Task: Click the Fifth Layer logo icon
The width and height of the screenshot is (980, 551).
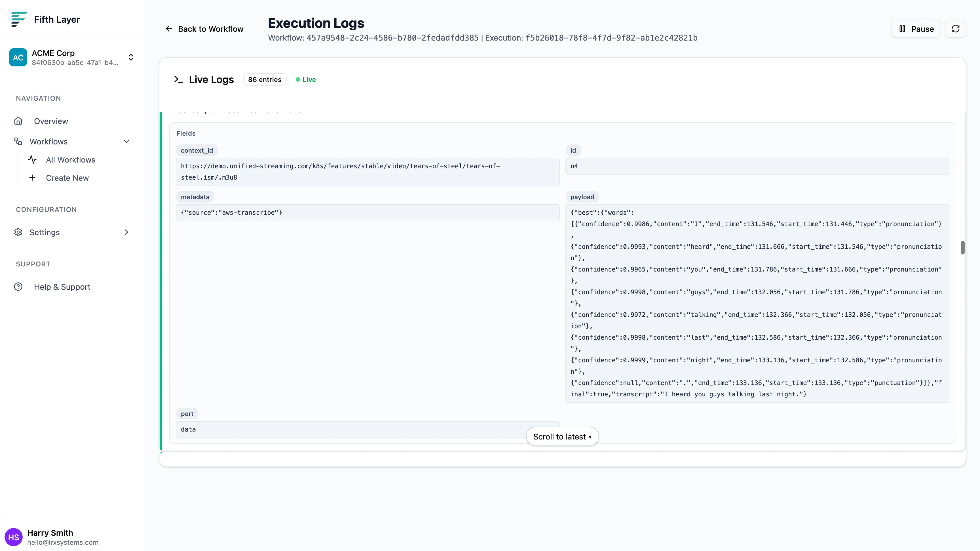Action: pyautogui.click(x=18, y=19)
